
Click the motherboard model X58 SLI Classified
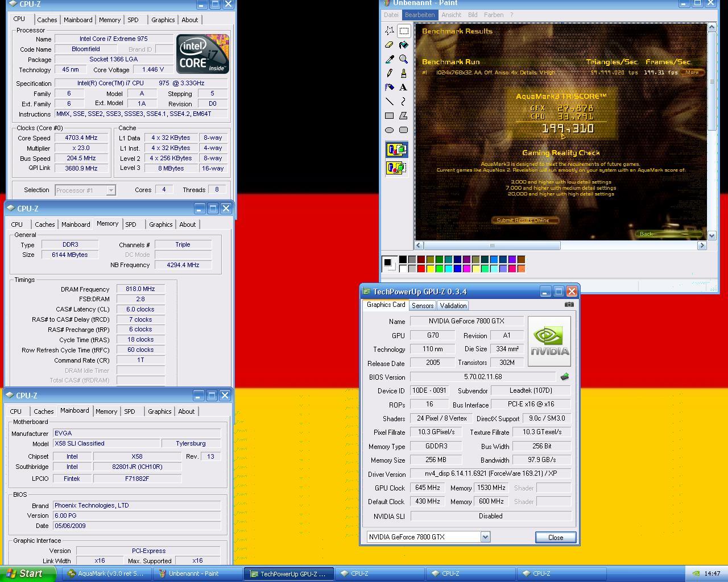[106, 443]
